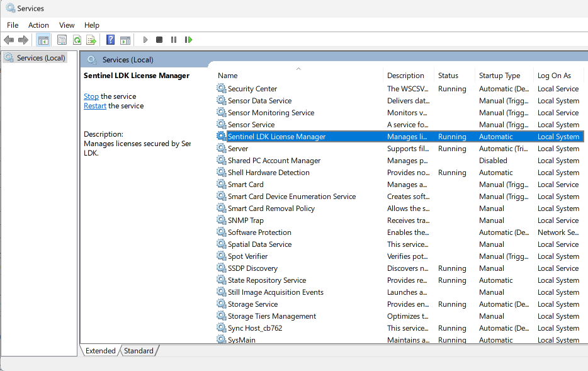The image size is (588, 371).
Task: Open the Help menu
Action: [91, 25]
